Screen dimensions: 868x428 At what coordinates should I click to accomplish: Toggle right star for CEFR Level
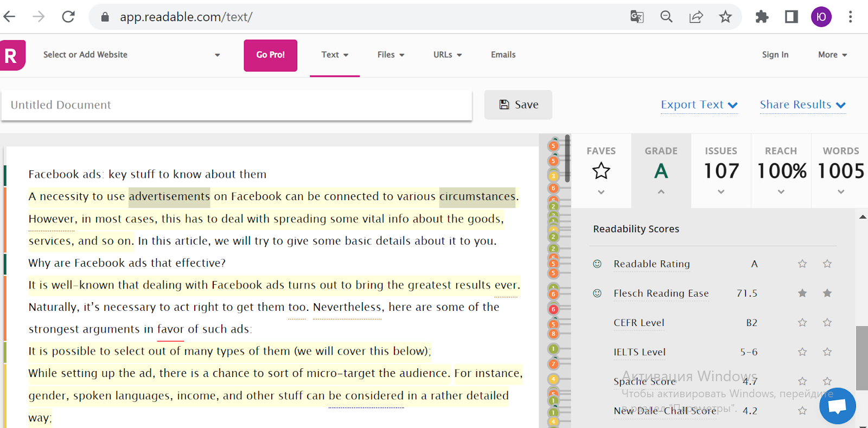827,322
